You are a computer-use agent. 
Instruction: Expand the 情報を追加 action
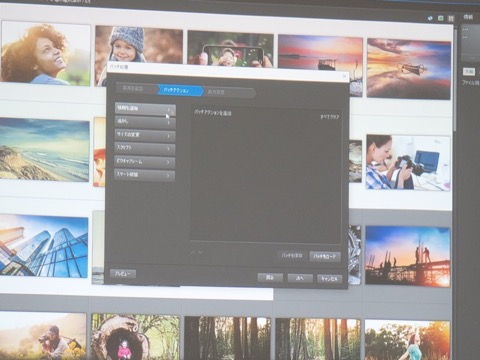[145, 109]
